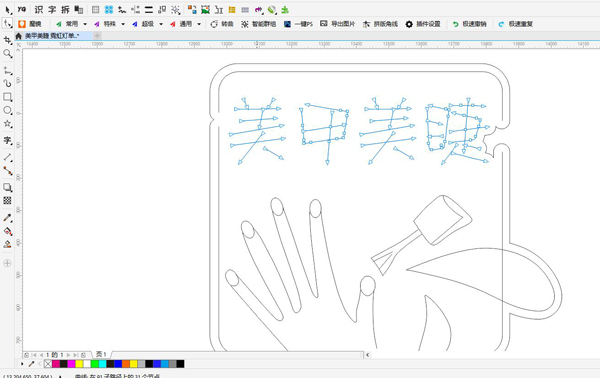Click the green puzzle plugin icon
Screen dimensions: 600x378
point(285,10)
